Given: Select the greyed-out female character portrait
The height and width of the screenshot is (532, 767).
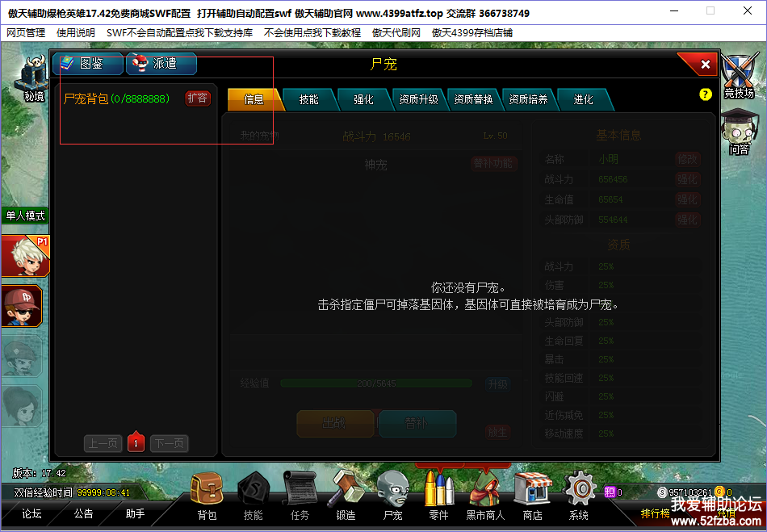Looking at the screenshot, I should coord(22,406).
